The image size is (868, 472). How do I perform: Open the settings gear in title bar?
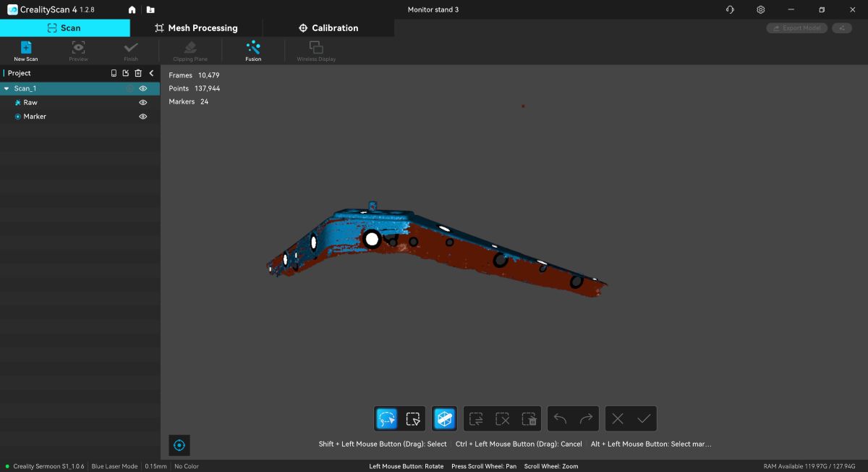click(x=760, y=9)
